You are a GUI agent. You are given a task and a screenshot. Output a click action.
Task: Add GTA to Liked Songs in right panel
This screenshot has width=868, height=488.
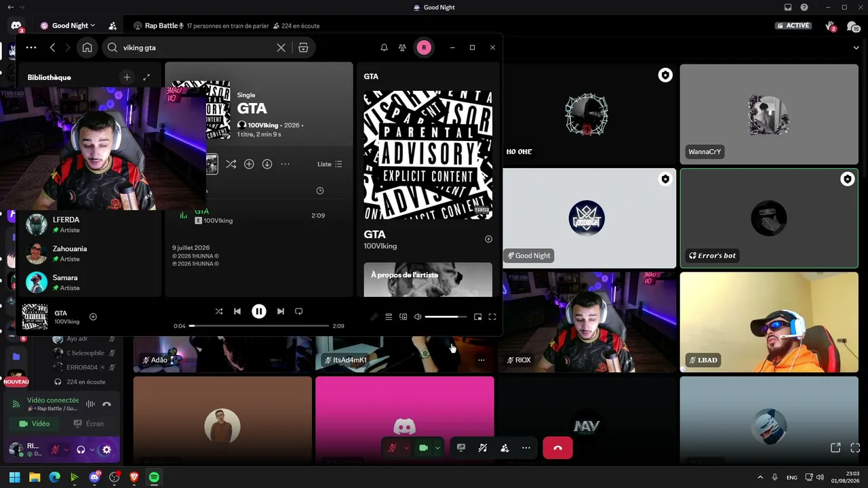point(488,239)
